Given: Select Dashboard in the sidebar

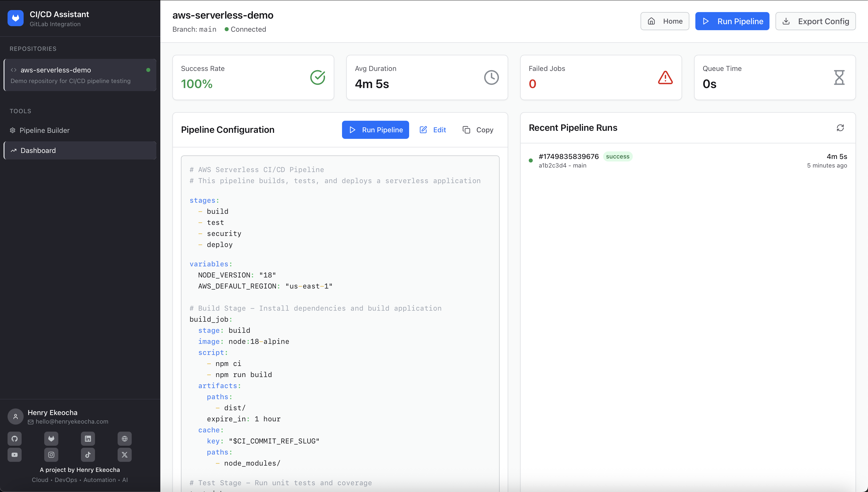Looking at the screenshot, I should pos(38,150).
